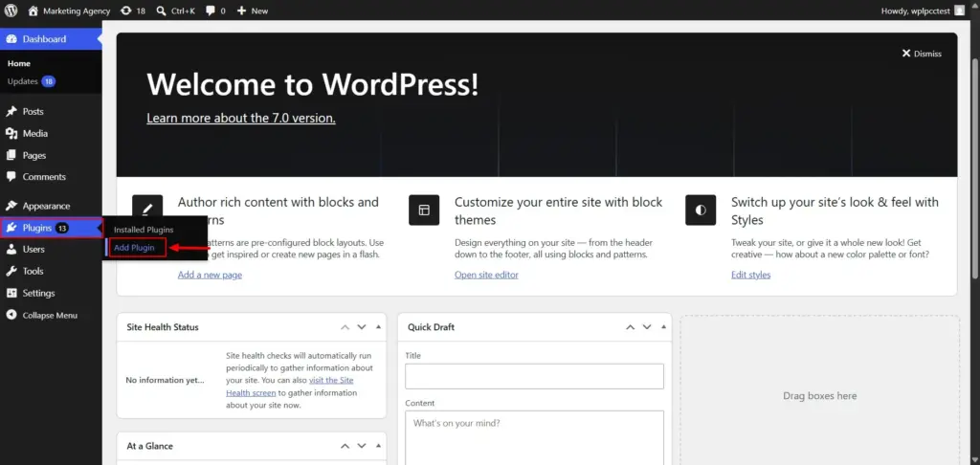The width and height of the screenshot is (980, 465).
Task: Select Add Plugin from flyout
Action: [x=134, y=248]
